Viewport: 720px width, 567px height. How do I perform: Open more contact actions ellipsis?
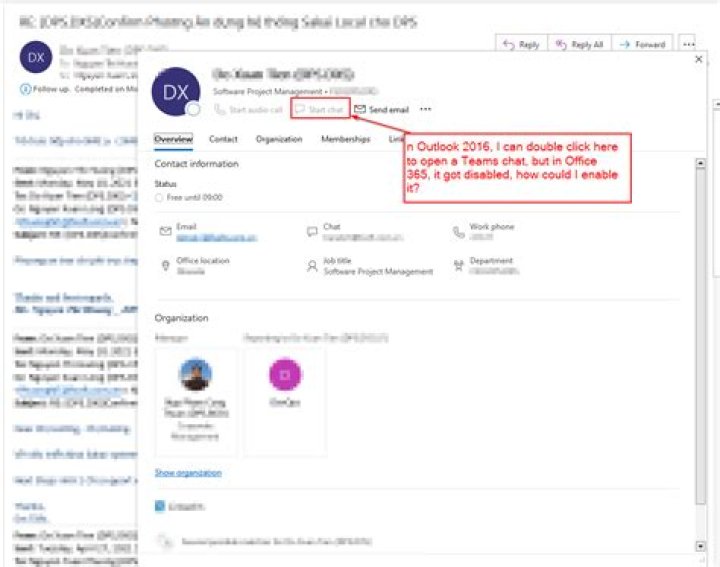point(425,109)
